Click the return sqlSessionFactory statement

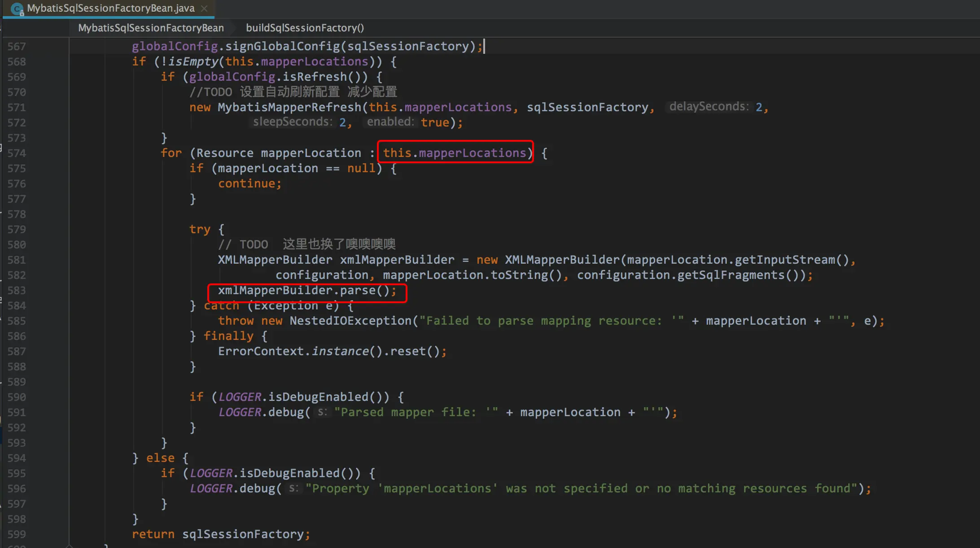pyautogui.click(x=220, y=534)
